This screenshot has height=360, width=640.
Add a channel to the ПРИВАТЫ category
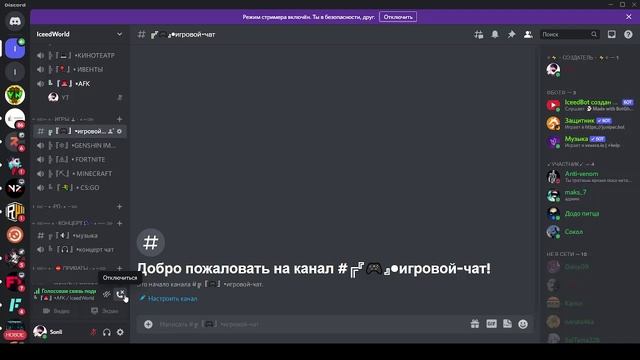(120, 268)
